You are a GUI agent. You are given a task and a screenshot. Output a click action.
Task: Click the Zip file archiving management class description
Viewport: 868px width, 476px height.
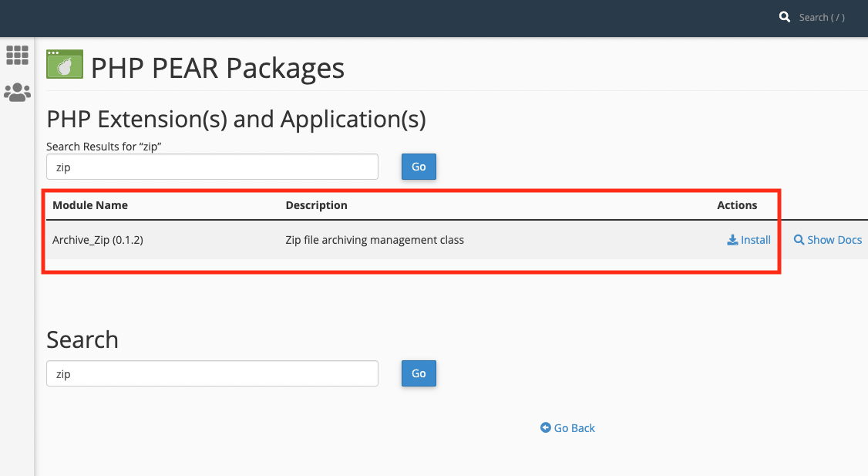(x=375, y=240)
